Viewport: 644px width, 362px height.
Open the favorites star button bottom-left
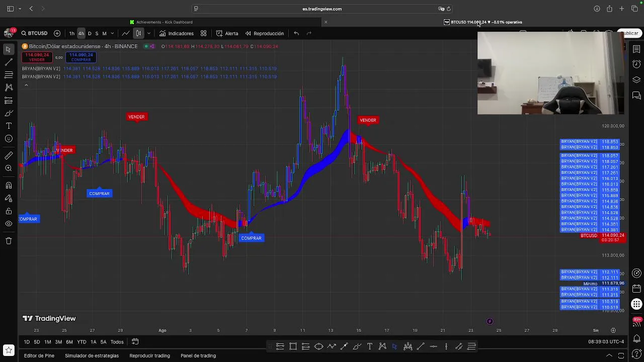[x=9, y=350]
